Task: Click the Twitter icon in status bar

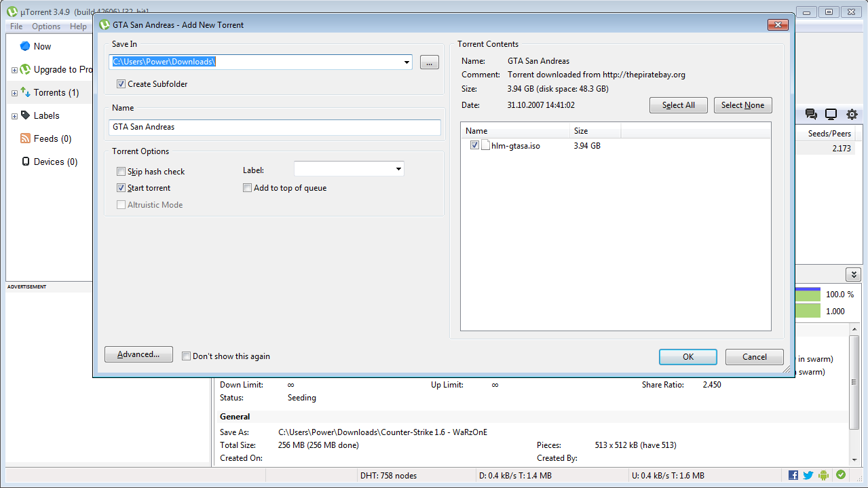Action: [808, 475]
